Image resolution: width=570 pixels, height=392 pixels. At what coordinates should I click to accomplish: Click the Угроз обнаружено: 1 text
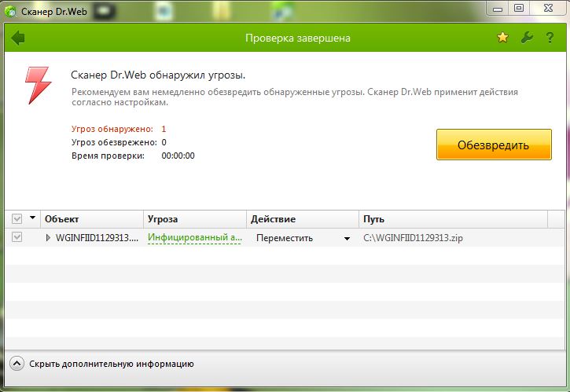pyautogui.click(x=119, y=129)
